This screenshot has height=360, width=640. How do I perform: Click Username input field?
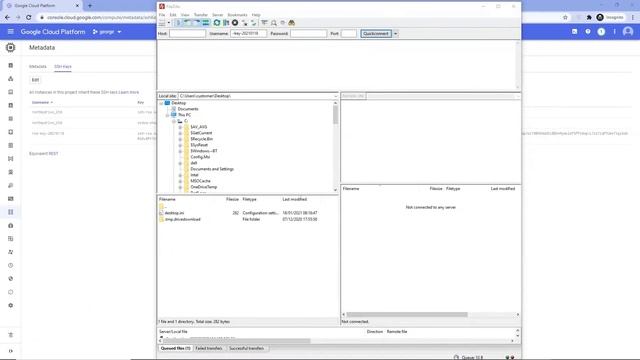[x=248, y=33]
